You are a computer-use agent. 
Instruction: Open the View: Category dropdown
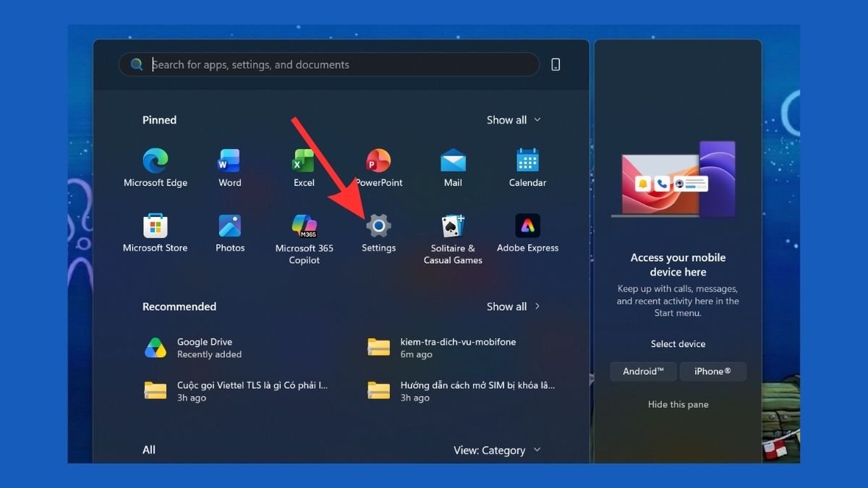(497, 450)
